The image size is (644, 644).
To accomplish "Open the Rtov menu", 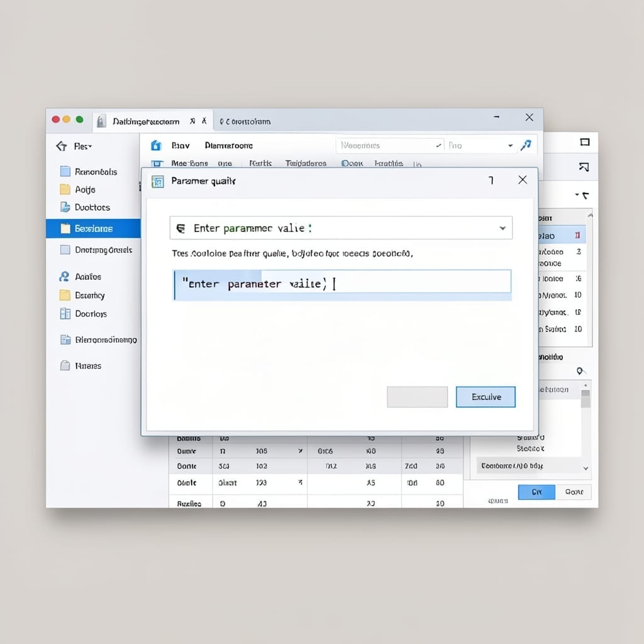I will pyautogui.click(x=180, y=145).
